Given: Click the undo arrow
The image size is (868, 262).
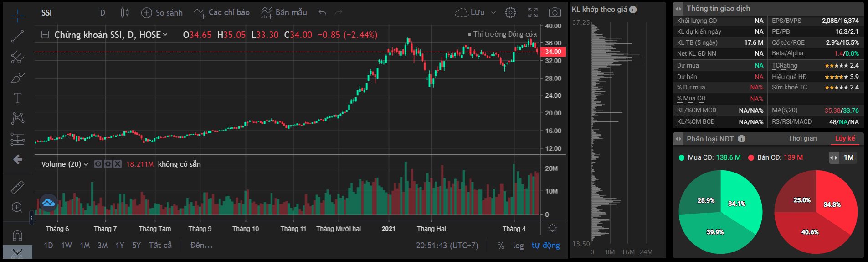Looking at the screenshot, I should (323, 13).
